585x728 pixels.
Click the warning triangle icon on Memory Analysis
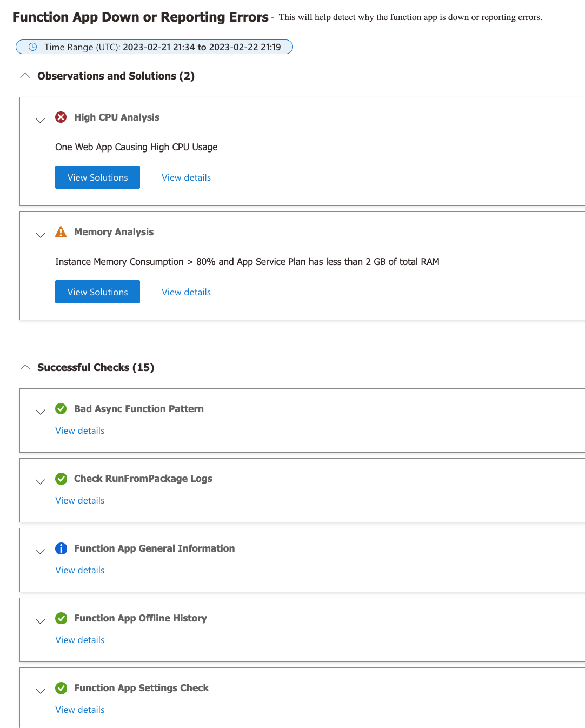click(x=61, y=231)
